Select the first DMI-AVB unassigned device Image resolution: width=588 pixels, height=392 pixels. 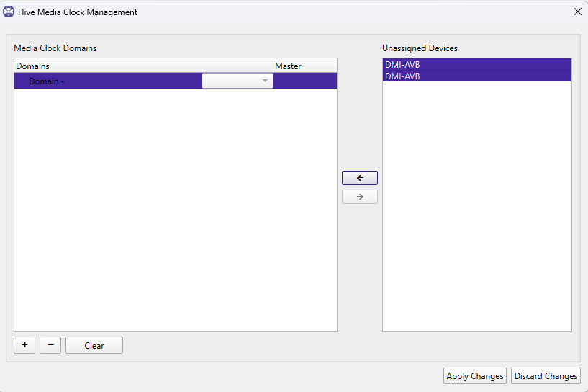click(x=476, y=65)
